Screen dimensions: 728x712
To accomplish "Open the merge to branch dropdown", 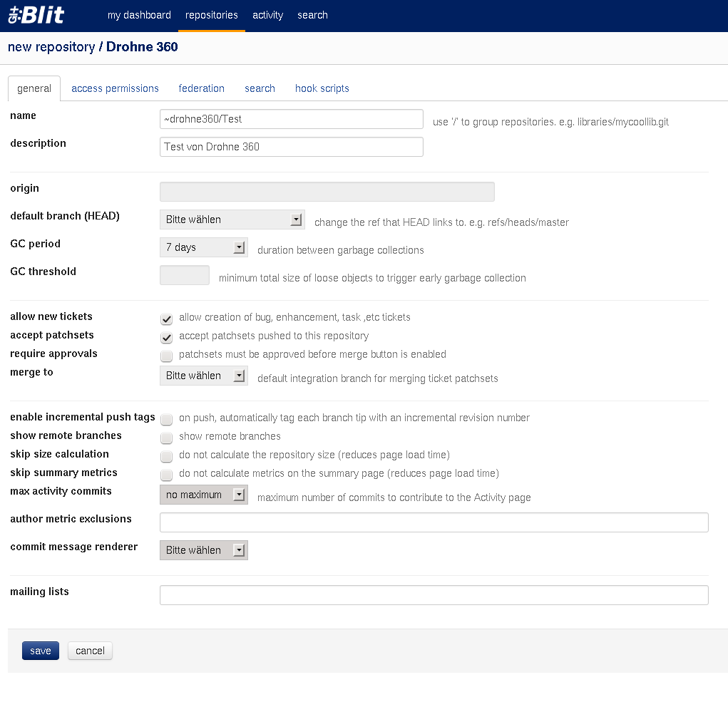I will tap(203, 376).
